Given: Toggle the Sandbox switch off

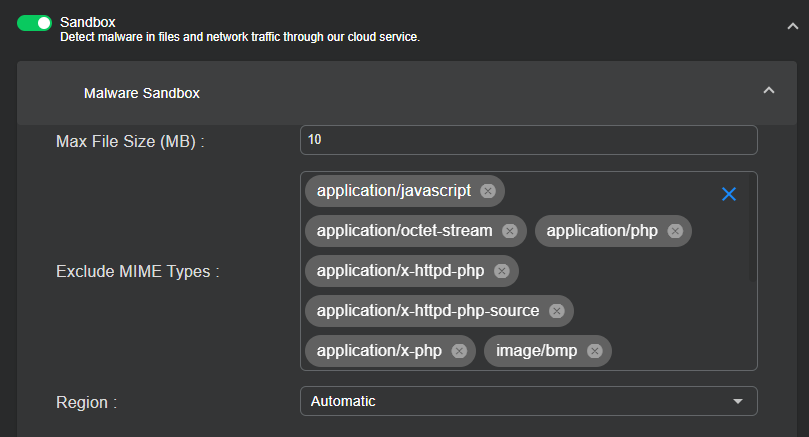Looking at the screenshot, I should point(34,22).
